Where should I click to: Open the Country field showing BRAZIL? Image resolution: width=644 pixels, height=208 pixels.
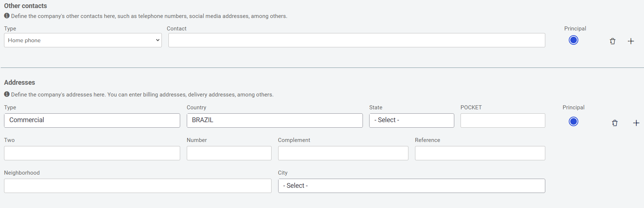click(275, 120)
